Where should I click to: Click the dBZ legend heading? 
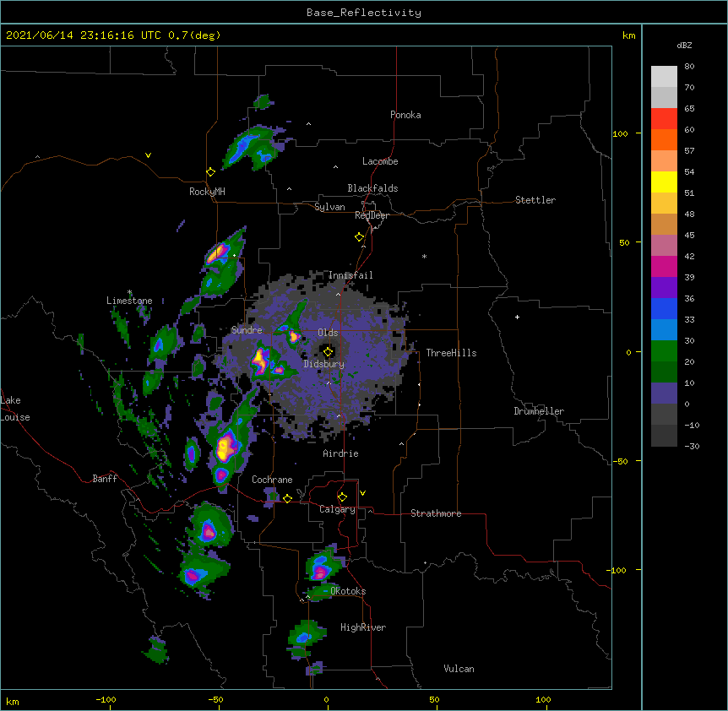pos(684,46)
